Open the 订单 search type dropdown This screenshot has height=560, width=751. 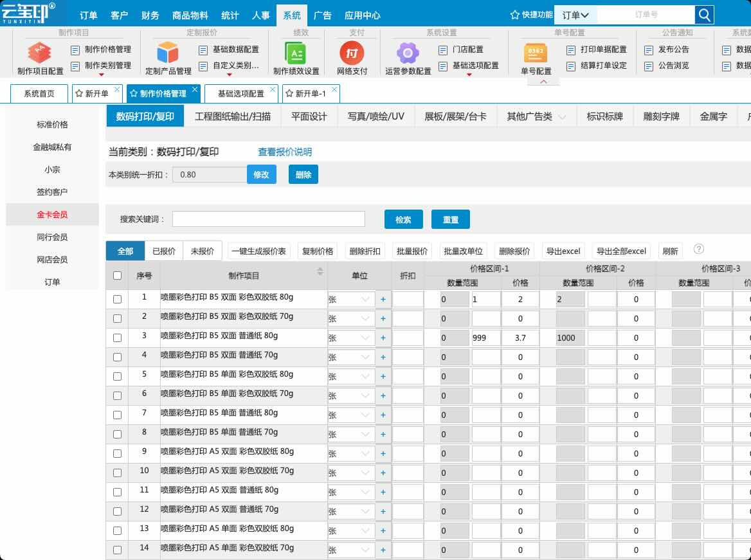[575, 15]
